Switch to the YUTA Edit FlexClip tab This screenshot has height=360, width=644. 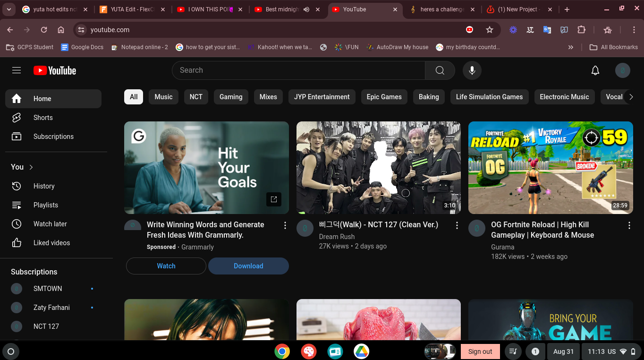click(132, 9)
